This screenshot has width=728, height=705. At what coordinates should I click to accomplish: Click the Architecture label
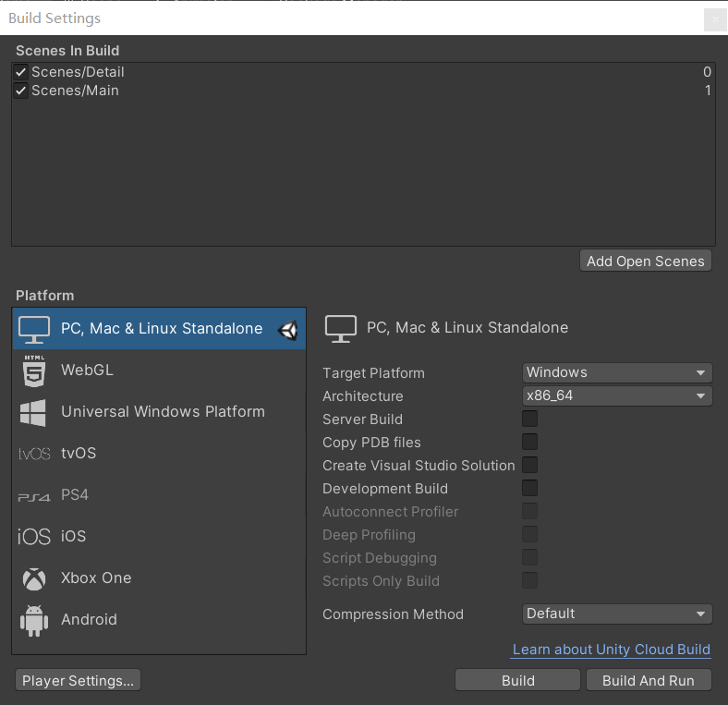coord(362,396)
